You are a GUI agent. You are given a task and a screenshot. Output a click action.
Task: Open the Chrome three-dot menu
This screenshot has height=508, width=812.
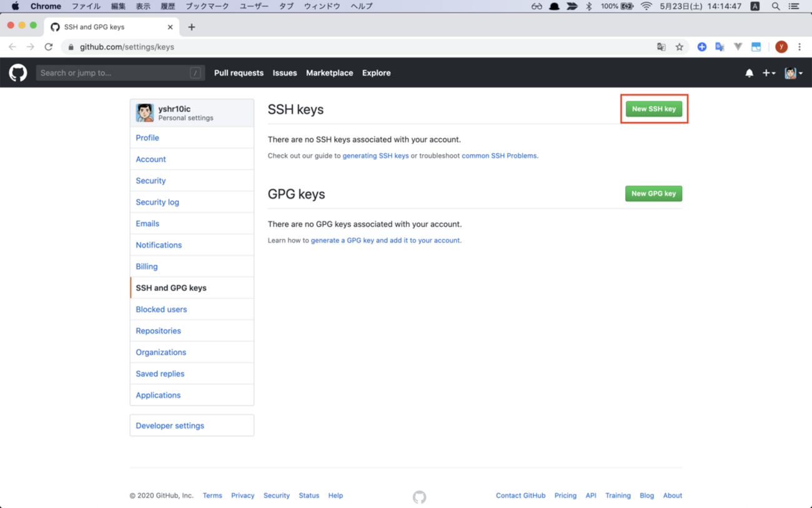(800, 47)
